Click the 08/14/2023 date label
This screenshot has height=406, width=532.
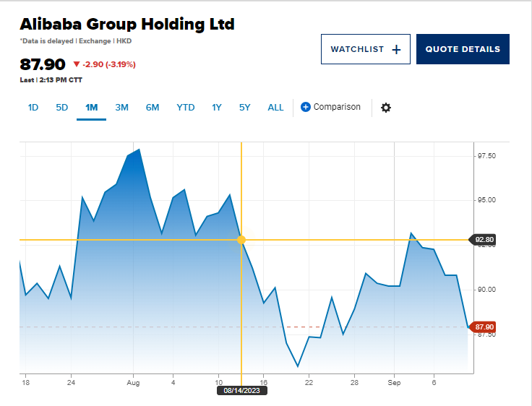point(242,391)
